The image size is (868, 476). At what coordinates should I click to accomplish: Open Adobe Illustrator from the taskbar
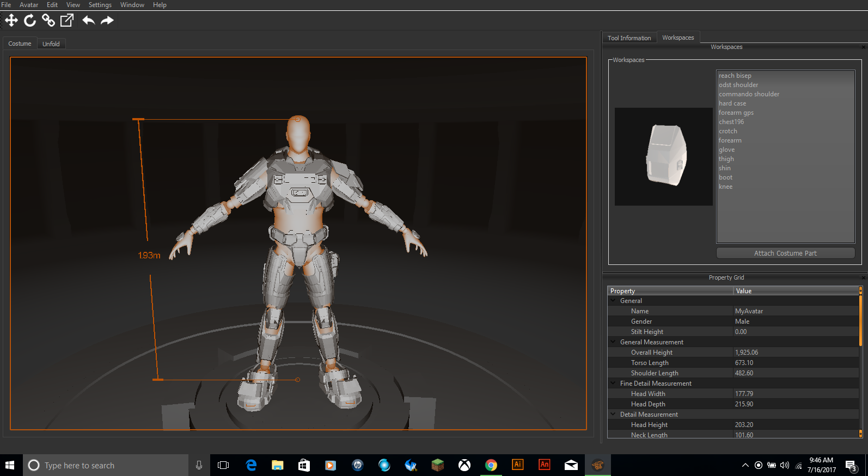518,465
